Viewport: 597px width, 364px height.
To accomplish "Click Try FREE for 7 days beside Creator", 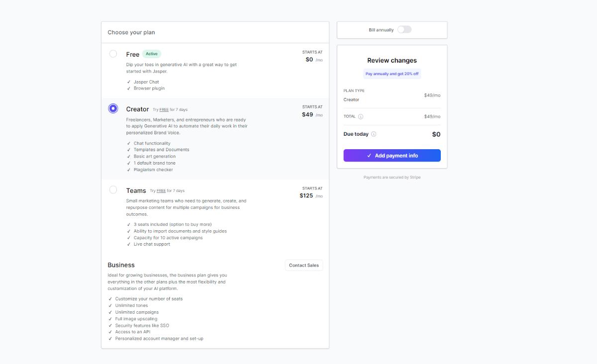I will (x=170, y=109).
